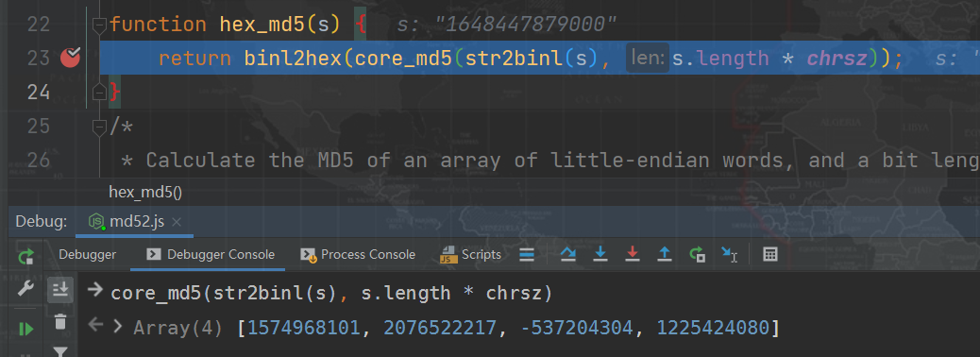This screenshot has width=980, height=357.
Task: Clear the console with trash icon
Action: point(60,322)
